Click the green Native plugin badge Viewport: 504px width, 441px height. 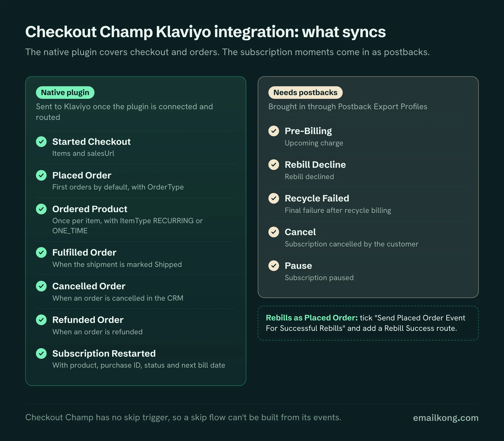tap(65, 93)
